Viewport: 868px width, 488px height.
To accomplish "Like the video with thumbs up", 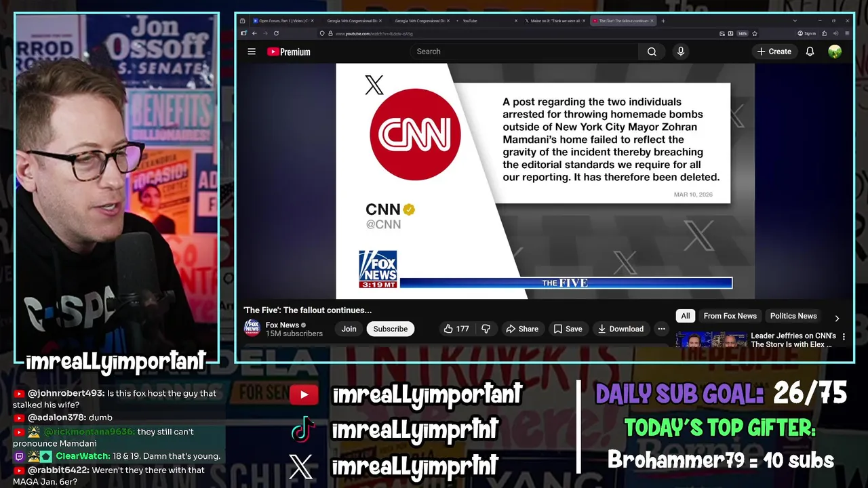I will (456, 329).
